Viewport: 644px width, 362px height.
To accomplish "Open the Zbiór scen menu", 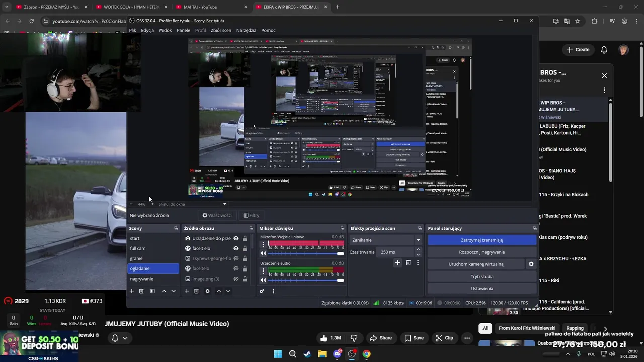I will point(221,30).
